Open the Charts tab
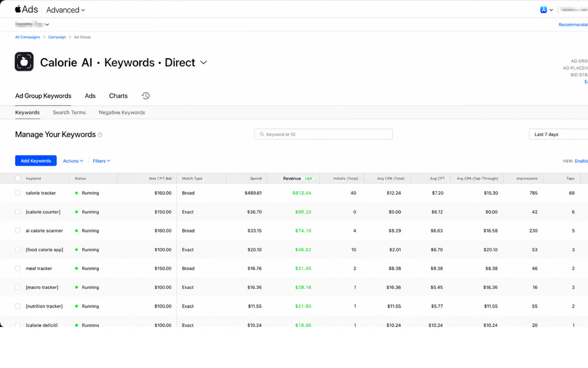Screen dimensions: 588x368 [x=118, y=96]
